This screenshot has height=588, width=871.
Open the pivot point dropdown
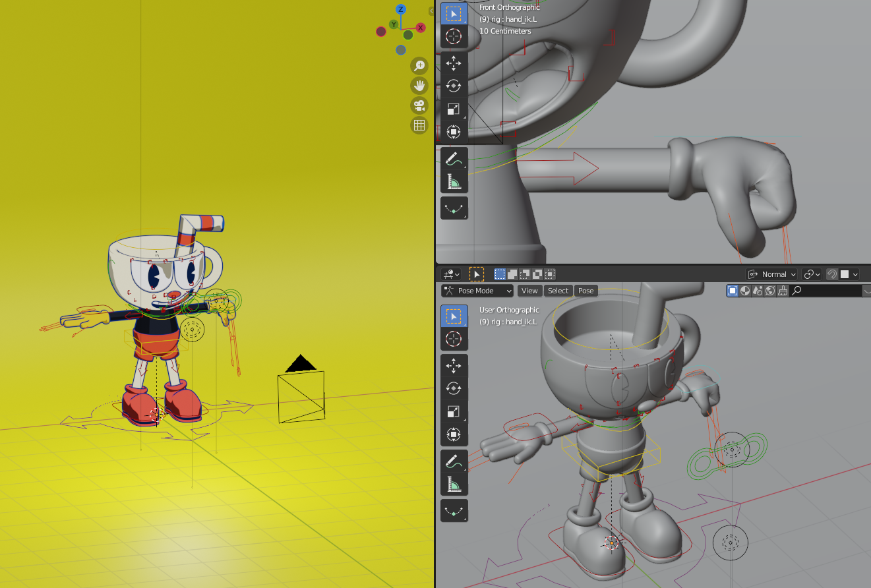point(812,274)
